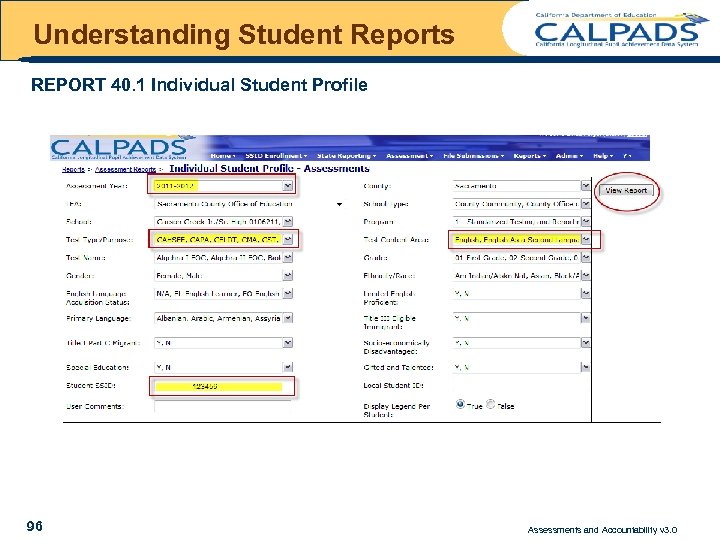Expand the Gifted and Talented dropdown
This screenshot has width=720, height=540.
(585, 367)
